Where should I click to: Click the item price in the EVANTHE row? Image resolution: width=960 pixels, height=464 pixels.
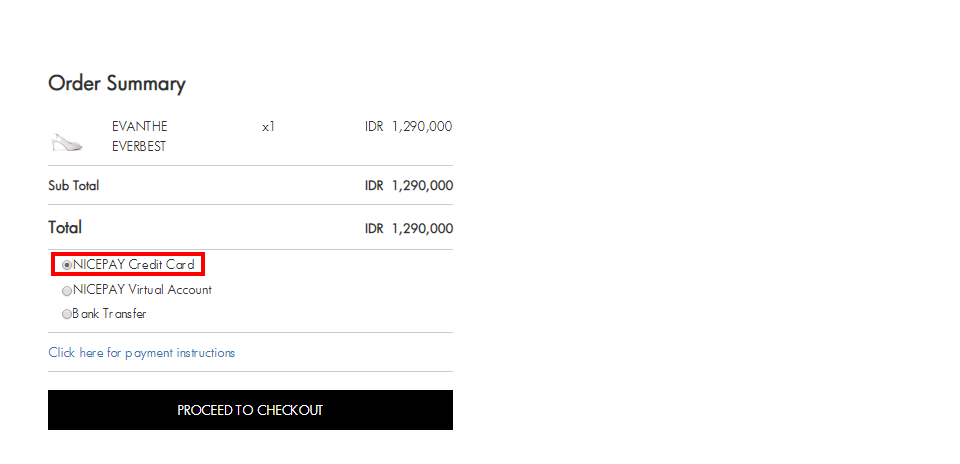409,127
